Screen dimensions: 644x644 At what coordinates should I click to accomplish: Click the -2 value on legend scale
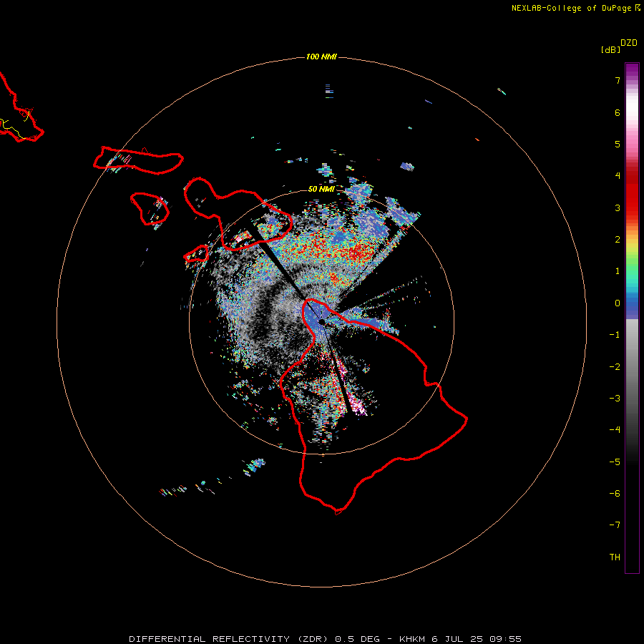click(x=615, y=367)
